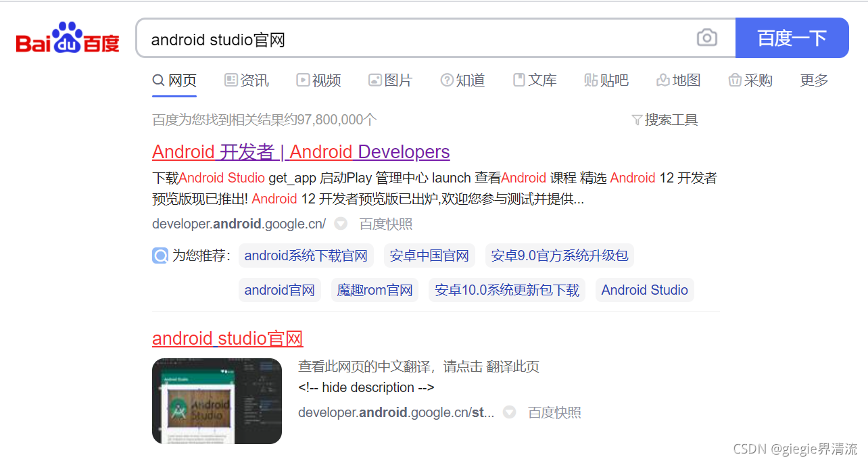
Task: Click 翻译此页 translate link
Action: pyautogui.click(x=513, y=367)
